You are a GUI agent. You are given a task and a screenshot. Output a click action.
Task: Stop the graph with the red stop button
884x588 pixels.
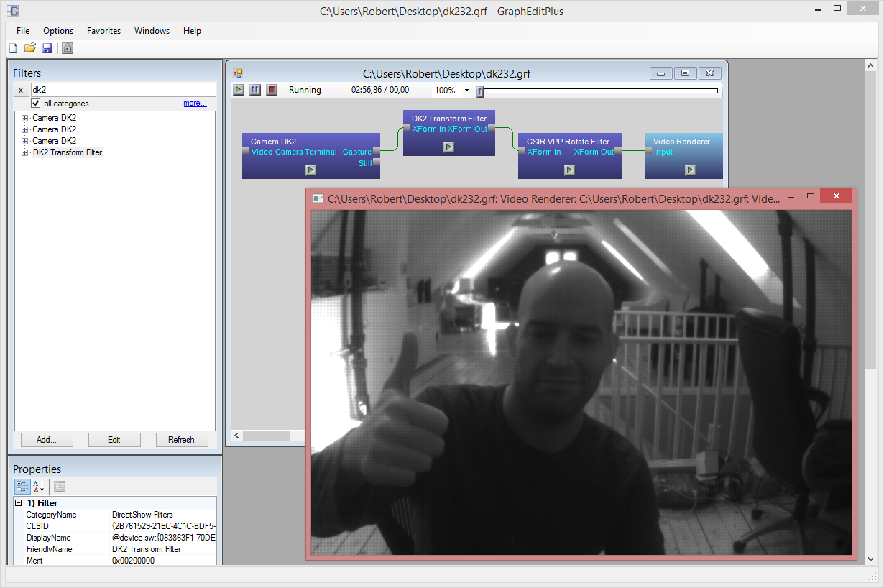coord(272,90)
